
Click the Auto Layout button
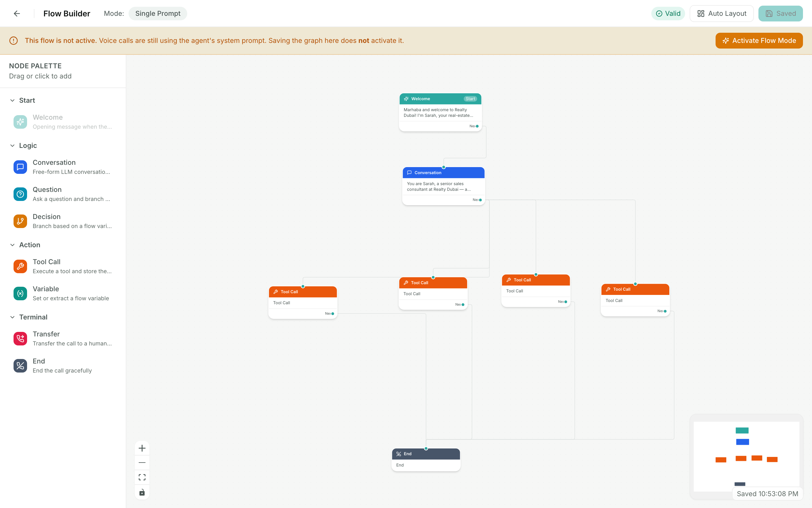721,14
